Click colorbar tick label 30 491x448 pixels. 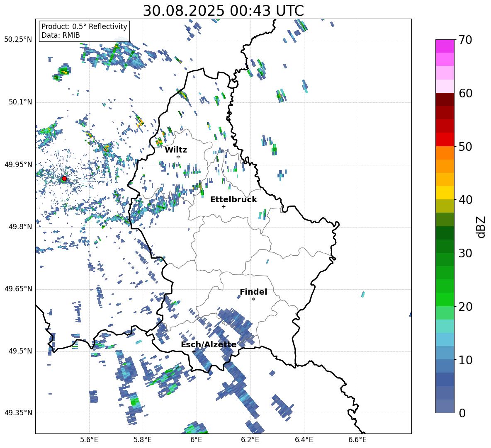point(466,253)
